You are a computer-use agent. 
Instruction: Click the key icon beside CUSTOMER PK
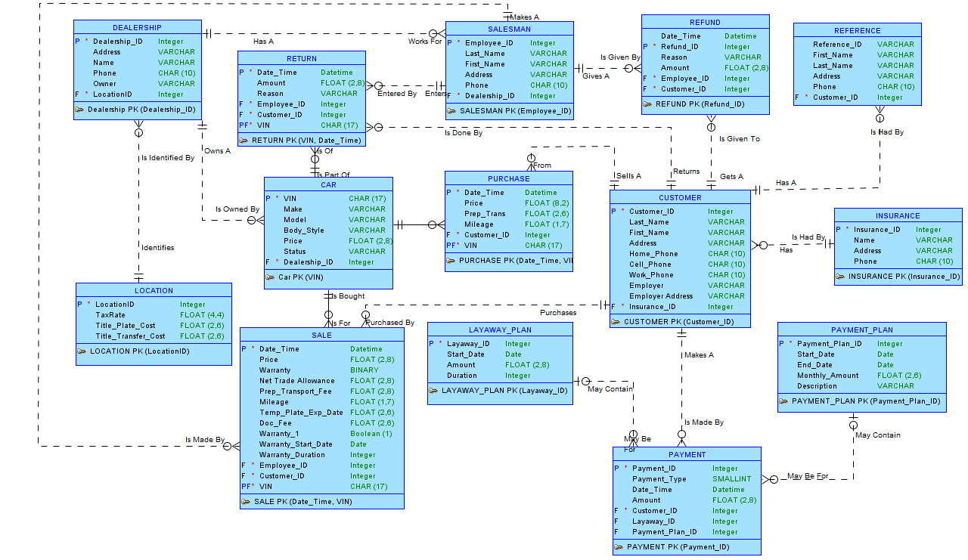tap(616, 322)
